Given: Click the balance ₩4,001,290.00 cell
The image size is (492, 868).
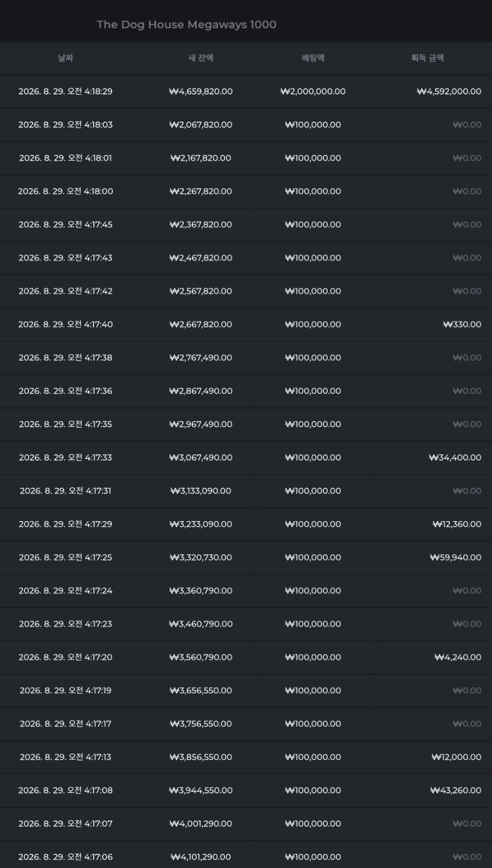Looking at the screenshot, I should click(200, 823).
